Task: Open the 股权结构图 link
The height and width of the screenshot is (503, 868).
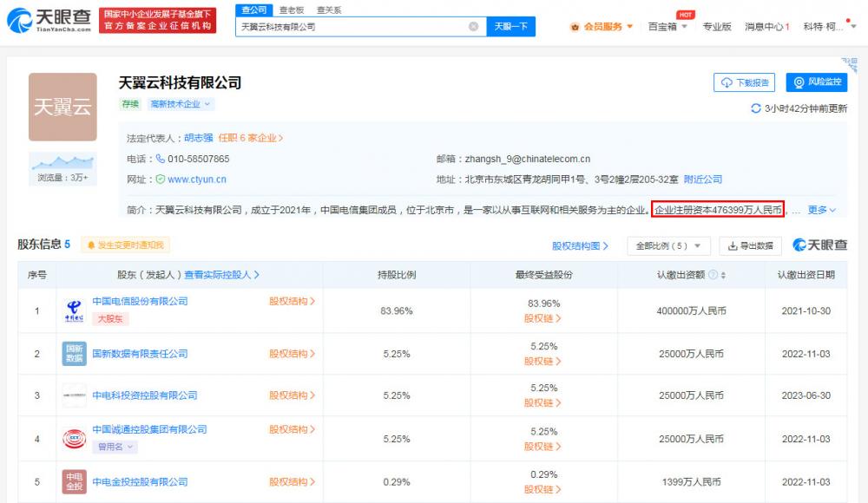Action: [580, 245]
